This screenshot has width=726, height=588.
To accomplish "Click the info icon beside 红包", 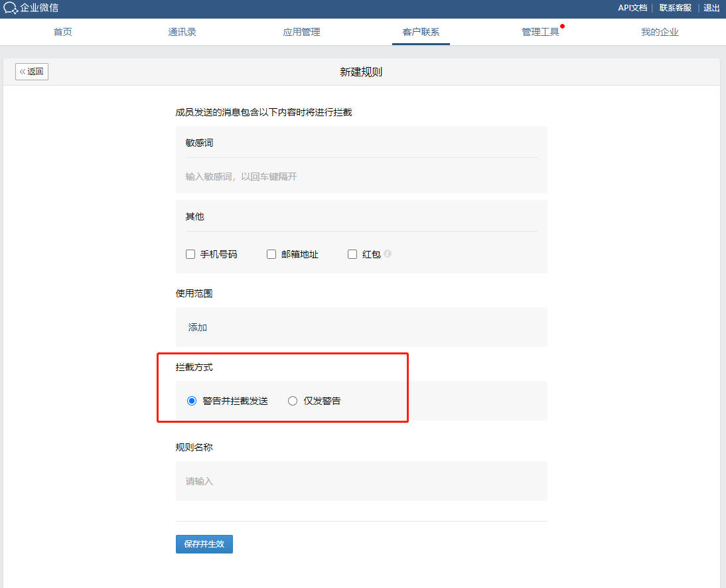I will click(388, 254).
